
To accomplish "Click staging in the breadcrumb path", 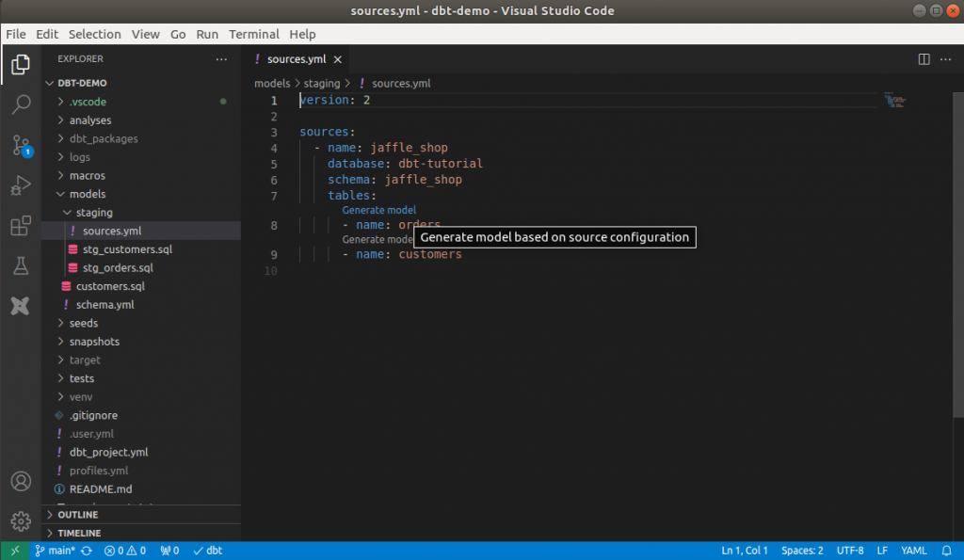I will (322, 84).
